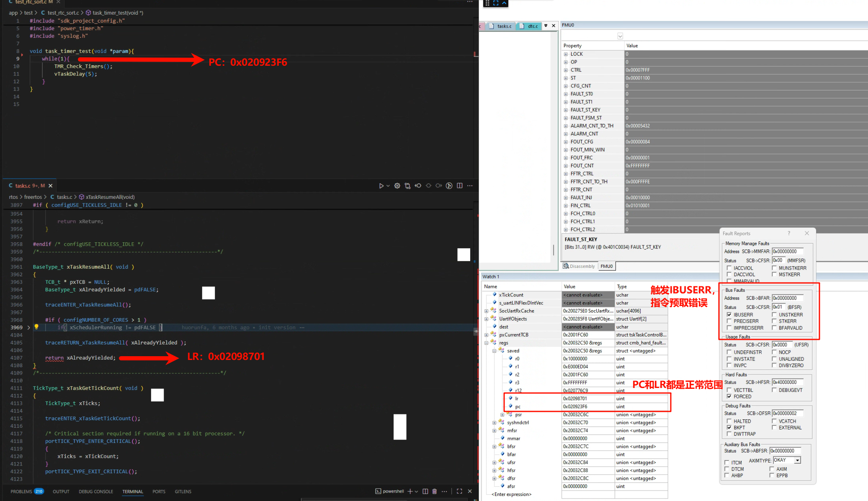
Task: Switch to the DEBUG CONSOLE tab
Action: (96, 491)
